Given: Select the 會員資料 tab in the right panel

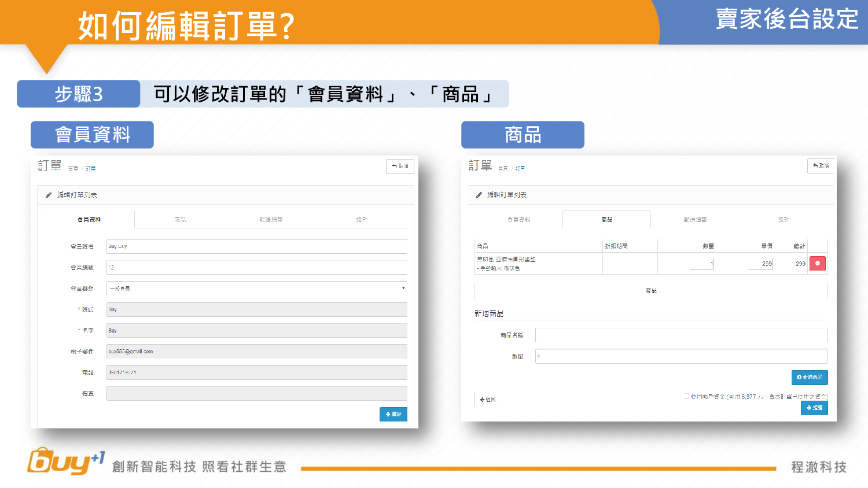Looking at the screenshot, I should (518, 220).
